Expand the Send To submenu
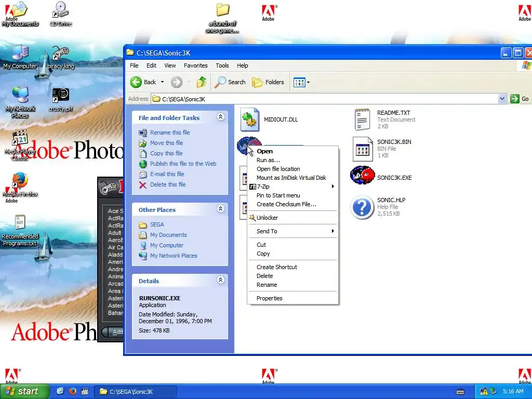The height and width of the screenshot is (399, 532). (x=293, y=231)
